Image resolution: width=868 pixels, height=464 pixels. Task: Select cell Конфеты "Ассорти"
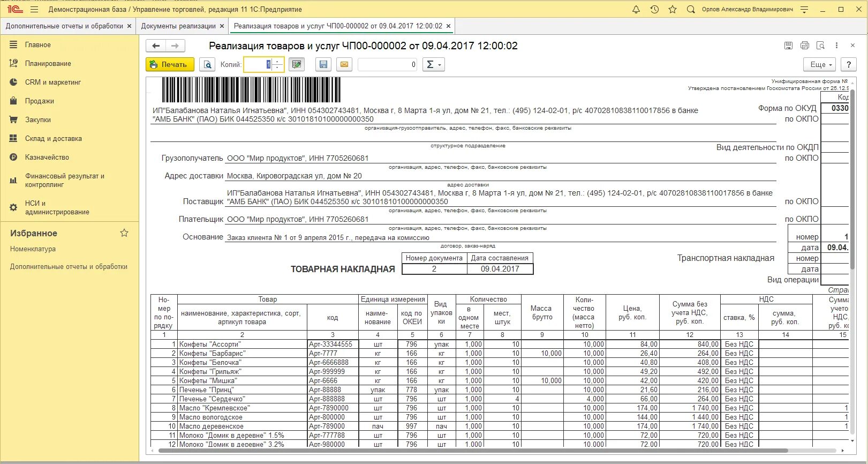point(242,345)
